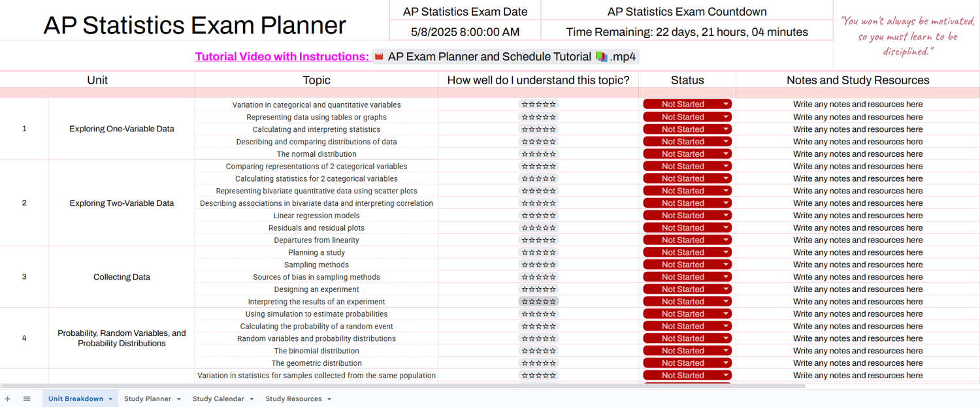
Task: Select the Exploring Two-Variable Data unit cell
Action: tap(122, 203)
